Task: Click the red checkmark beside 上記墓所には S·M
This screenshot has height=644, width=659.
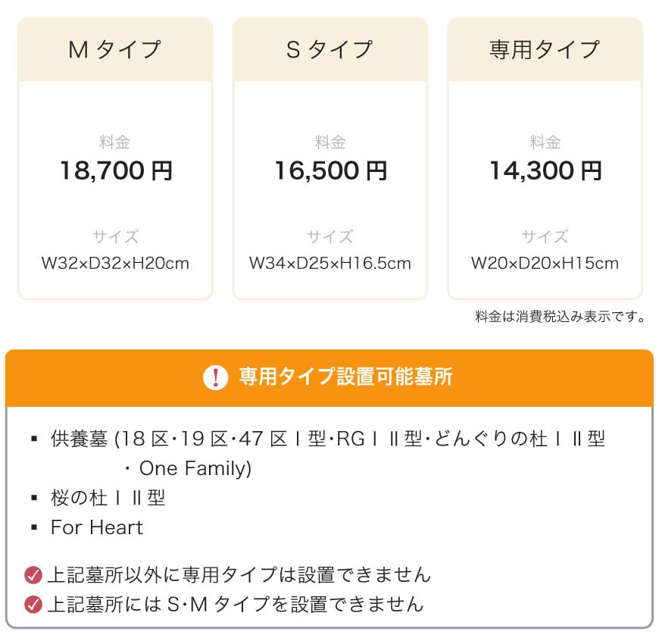Action: 33,605
